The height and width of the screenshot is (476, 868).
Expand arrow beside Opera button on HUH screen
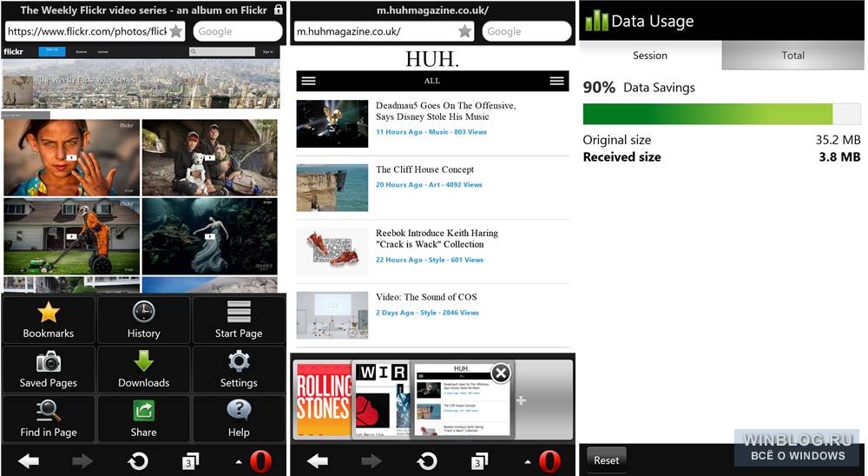pyautogui.click(x=527, y=461)
